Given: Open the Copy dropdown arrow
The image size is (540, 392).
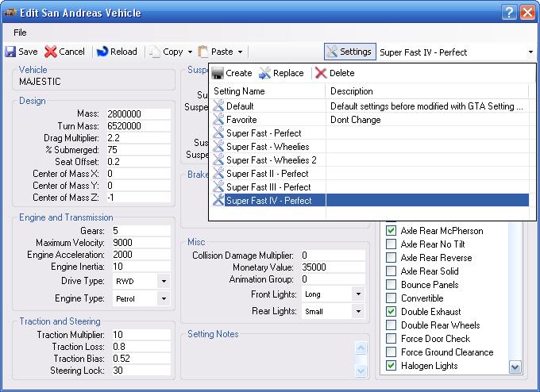Looking at the screenshot, I should tap(190, 52).
